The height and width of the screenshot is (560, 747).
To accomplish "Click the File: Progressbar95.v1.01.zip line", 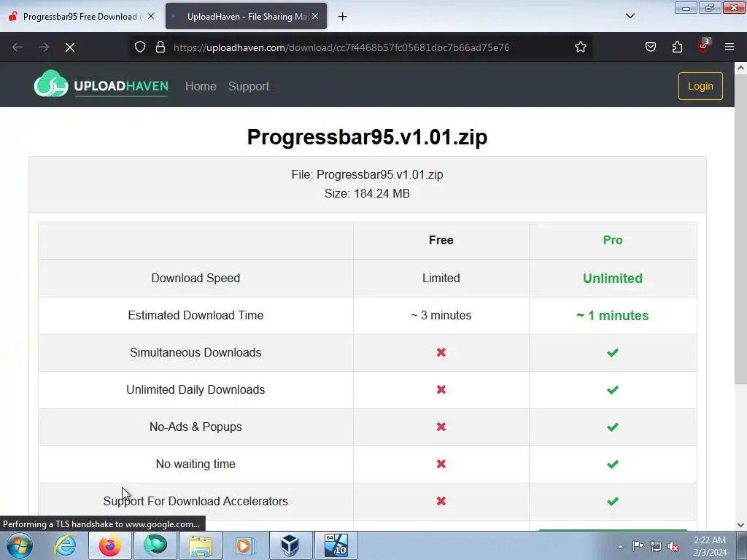I will [367, 174].
